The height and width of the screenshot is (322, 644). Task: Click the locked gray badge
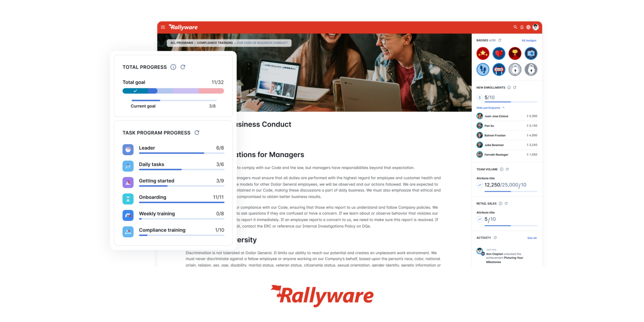(x=531, y=69)
